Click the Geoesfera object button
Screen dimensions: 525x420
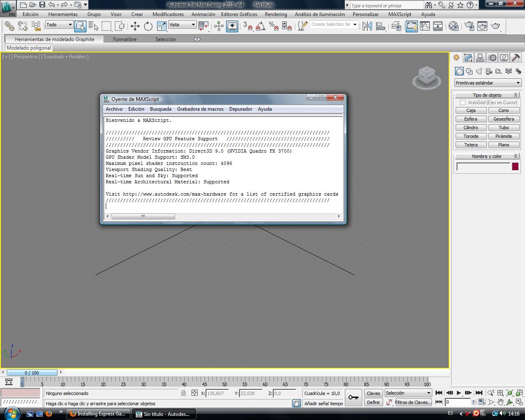[504, 119]
